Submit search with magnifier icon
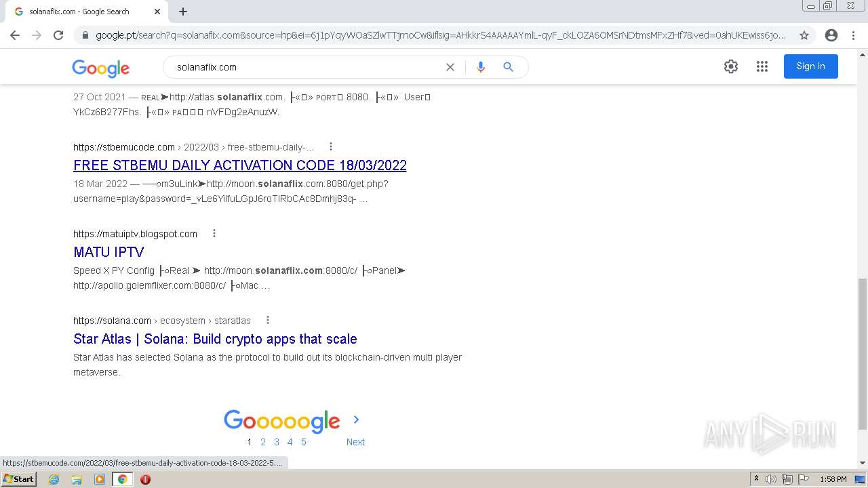Viewport: 868px width, 488px height. click(x=508, y=67)
